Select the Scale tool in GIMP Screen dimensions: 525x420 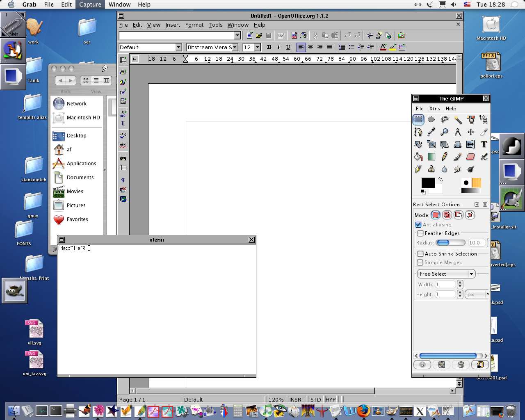pos(431,144)
